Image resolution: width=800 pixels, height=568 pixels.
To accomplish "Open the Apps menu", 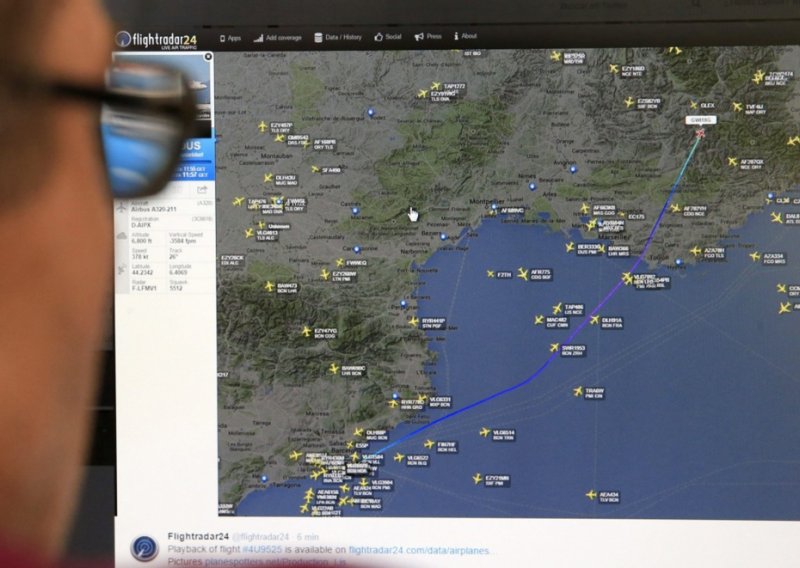I will [x=230, y=38].
